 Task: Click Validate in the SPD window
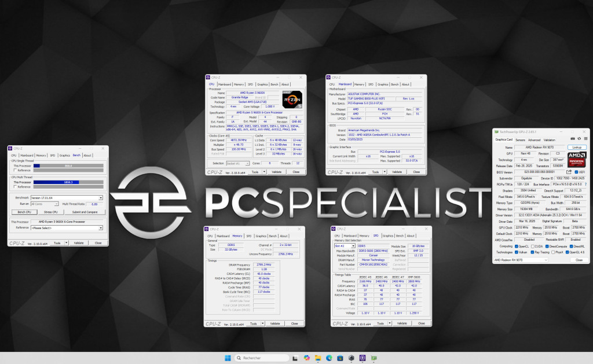tap(402, 323)
